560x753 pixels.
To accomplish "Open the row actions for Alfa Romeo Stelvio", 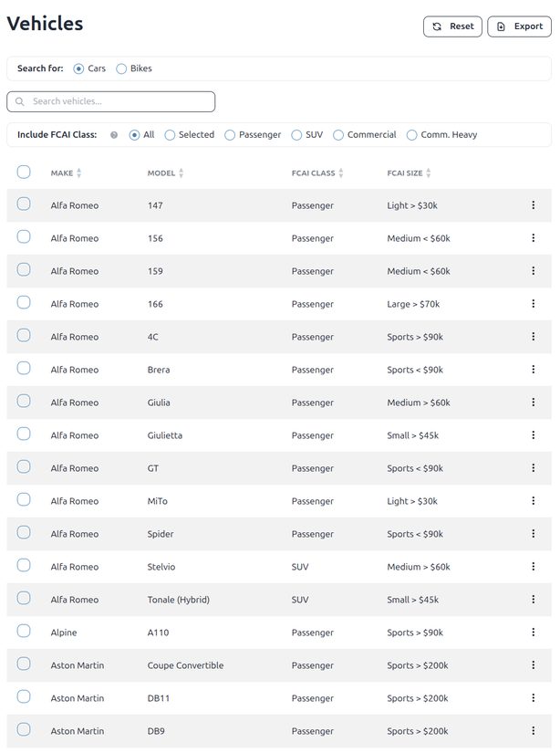I will click(533, 567).
